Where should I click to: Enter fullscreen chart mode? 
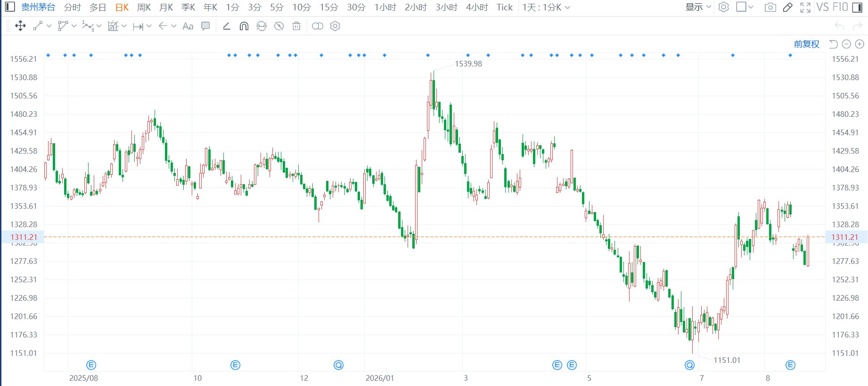point(805,8)
